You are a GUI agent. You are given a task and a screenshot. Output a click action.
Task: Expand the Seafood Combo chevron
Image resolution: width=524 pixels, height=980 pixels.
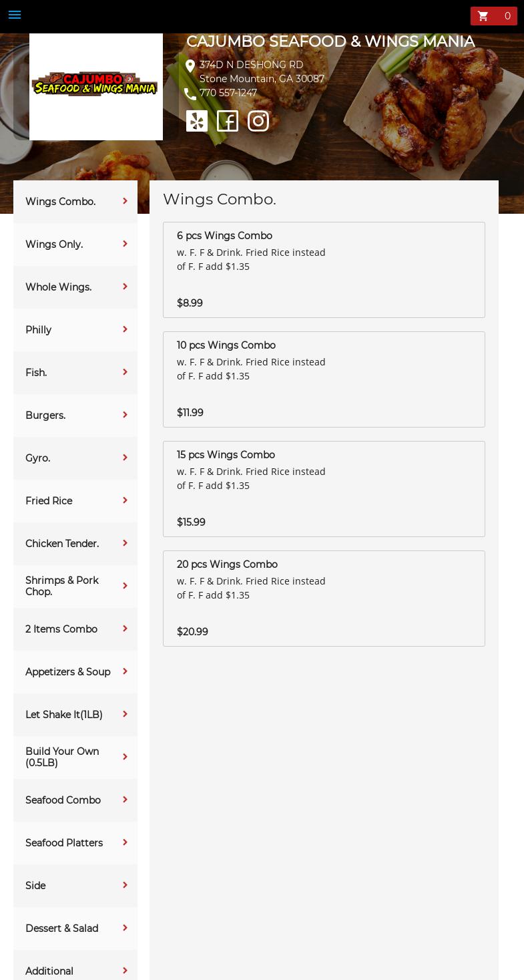pyautogui.click(x=125, y=800)
